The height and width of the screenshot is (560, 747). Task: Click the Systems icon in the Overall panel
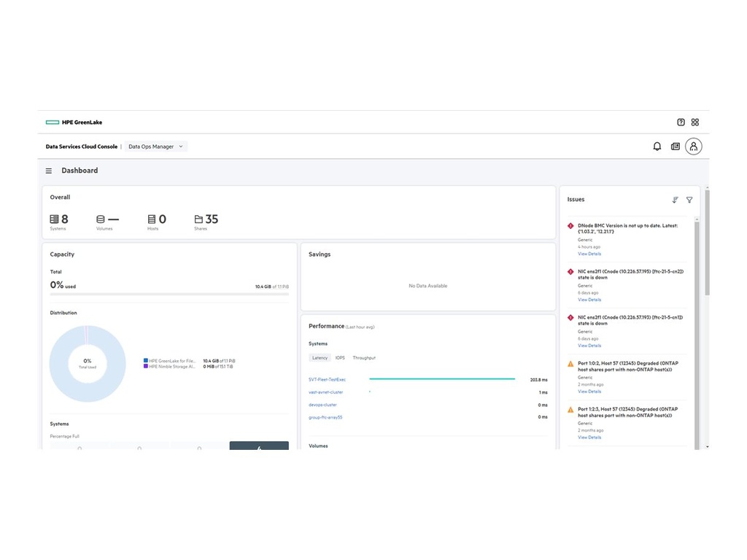[x=53, y=219]
